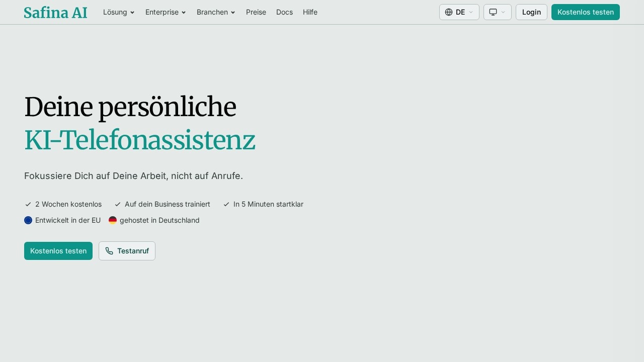Open the DE language selector
Image resolution: width=644 pixels, height=362 pixels.
click(459, 12)
